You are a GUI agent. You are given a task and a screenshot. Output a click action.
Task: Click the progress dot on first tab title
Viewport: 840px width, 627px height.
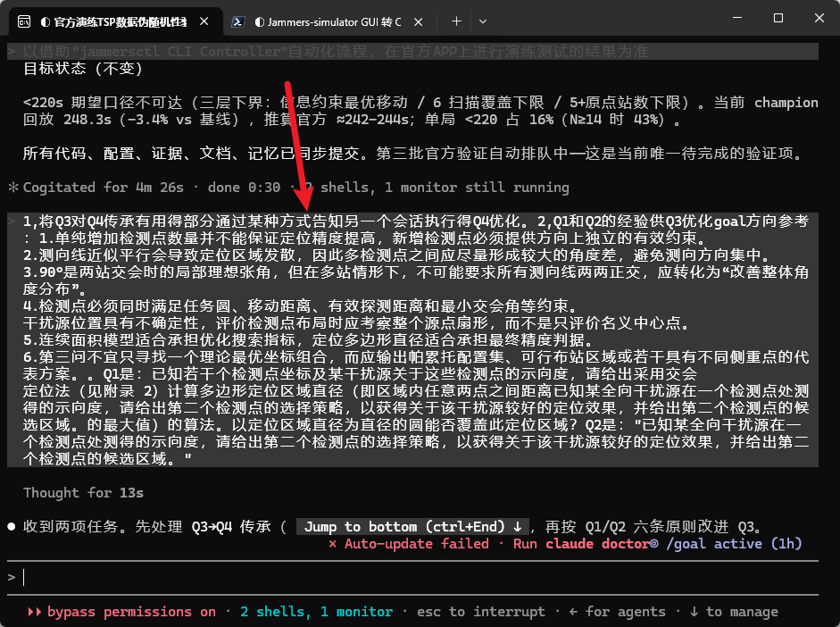coord(46,22)
